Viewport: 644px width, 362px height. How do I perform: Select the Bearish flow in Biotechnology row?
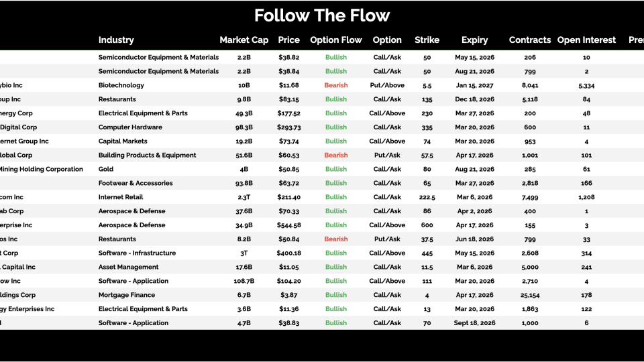pyautogui.click(x=336, y=85)
